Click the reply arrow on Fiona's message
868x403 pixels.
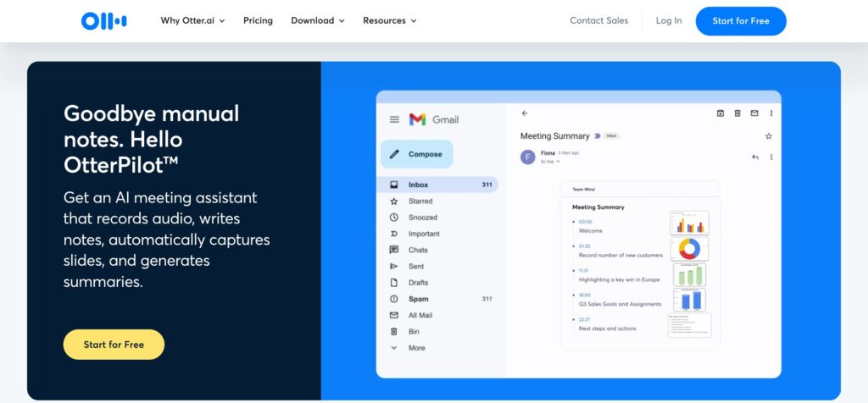click(x=755, y=157)
